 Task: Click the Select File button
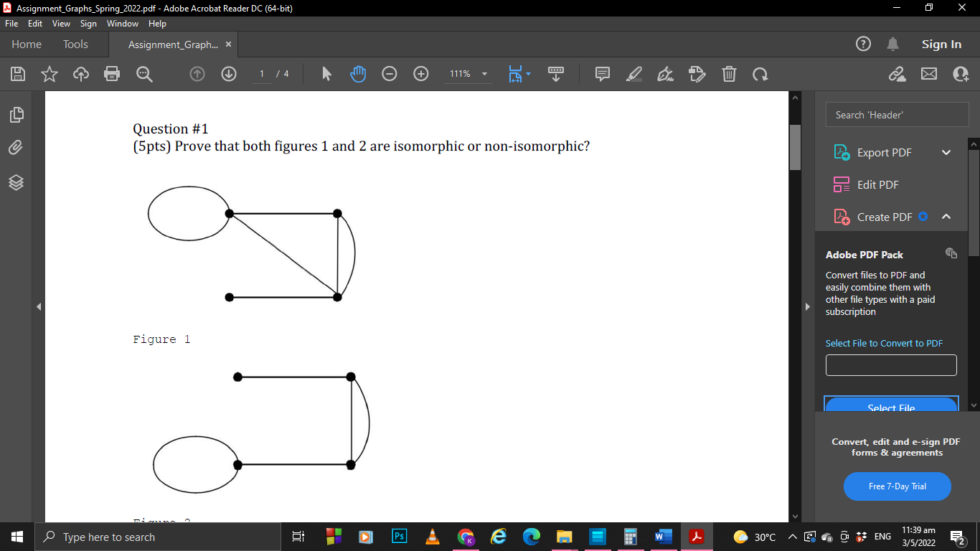[x=891, y=408]
